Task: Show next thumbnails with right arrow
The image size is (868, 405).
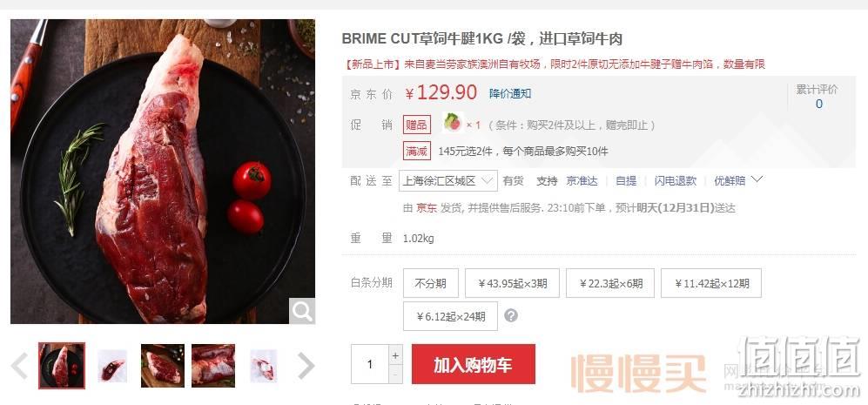Action: 306,366
